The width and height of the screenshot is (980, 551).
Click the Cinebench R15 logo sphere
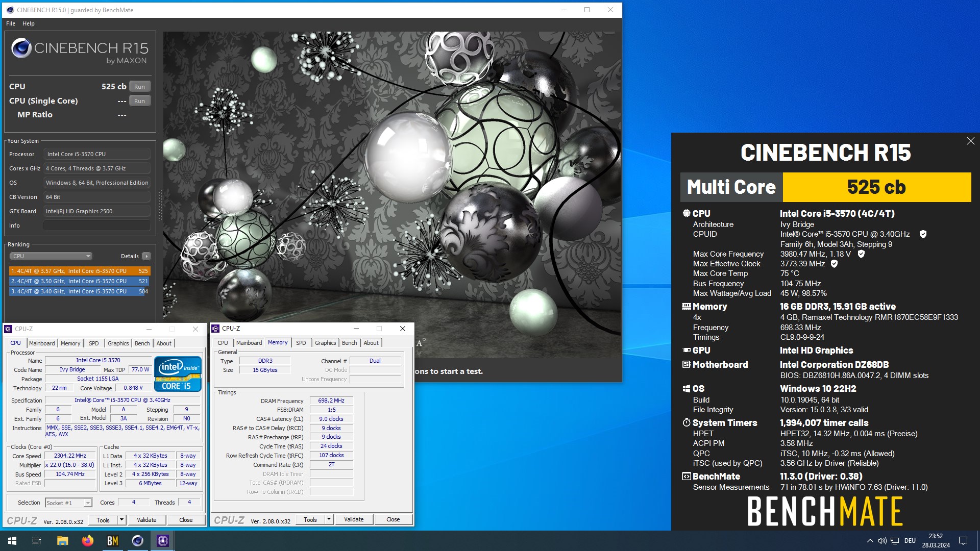point(21,48)
